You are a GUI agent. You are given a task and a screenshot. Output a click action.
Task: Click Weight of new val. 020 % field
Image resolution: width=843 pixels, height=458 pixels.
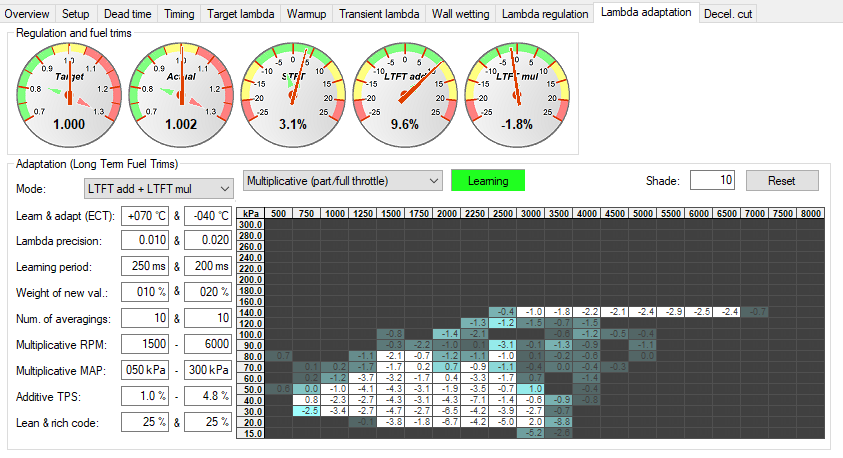tap(208, 292)
